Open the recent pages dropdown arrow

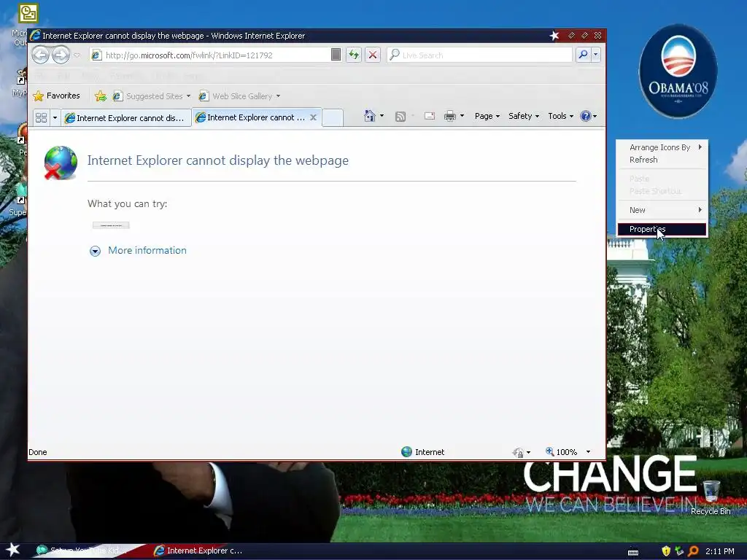(x=77, y=55)
